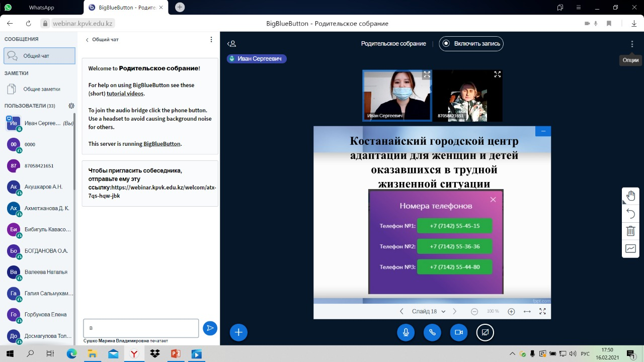The width and height of the screenshot is (644, 362).
Task: Go to previous slide
Action: (x=401, y=311)
